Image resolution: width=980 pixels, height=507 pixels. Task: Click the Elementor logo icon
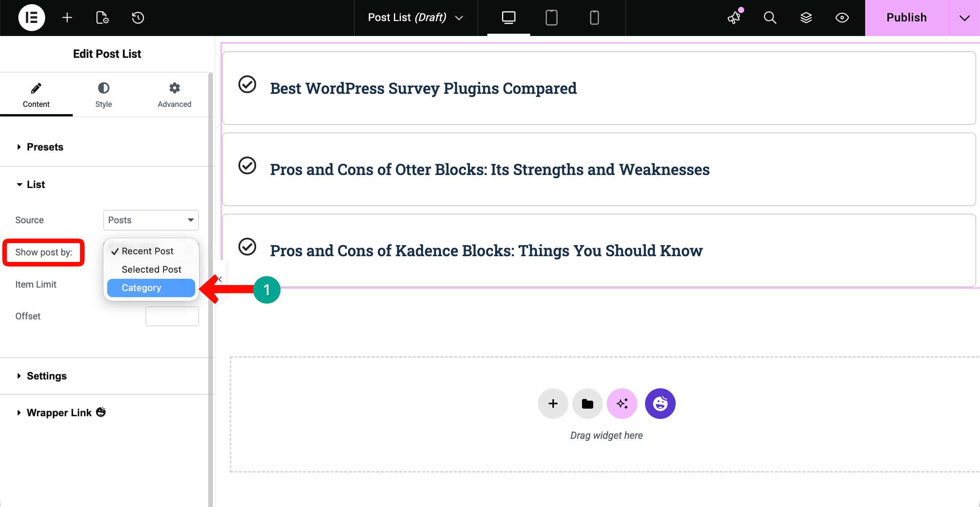(31, 18)
